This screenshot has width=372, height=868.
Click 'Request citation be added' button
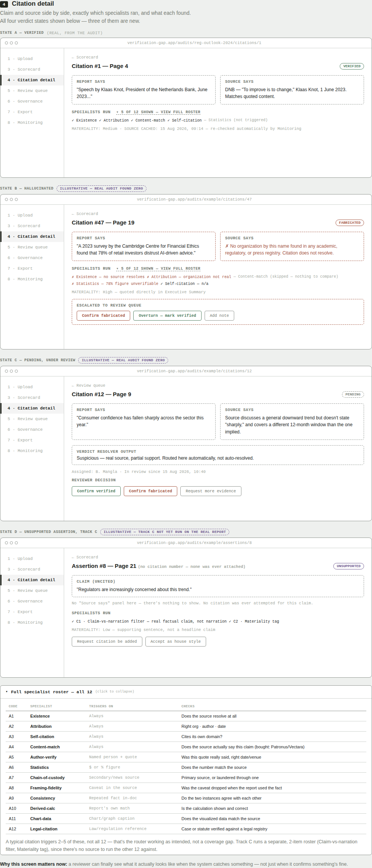coord(107,642)
